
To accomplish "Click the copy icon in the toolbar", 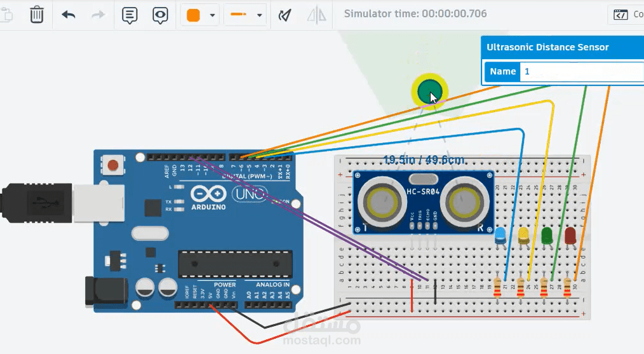I will point(6,15).
